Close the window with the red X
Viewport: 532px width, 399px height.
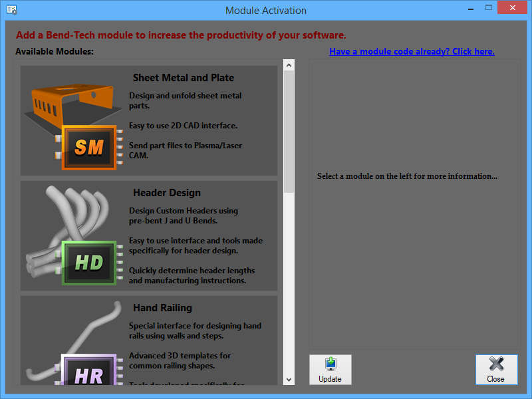click(x=513, y=7)
